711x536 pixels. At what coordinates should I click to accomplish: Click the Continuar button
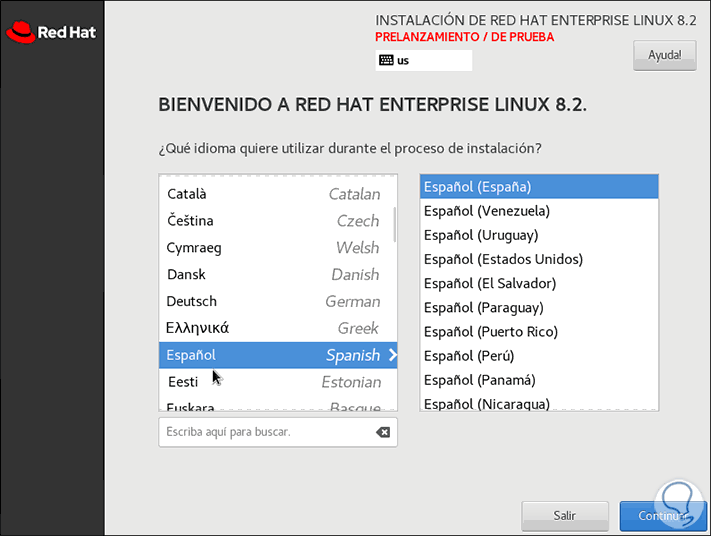point(663,516)
